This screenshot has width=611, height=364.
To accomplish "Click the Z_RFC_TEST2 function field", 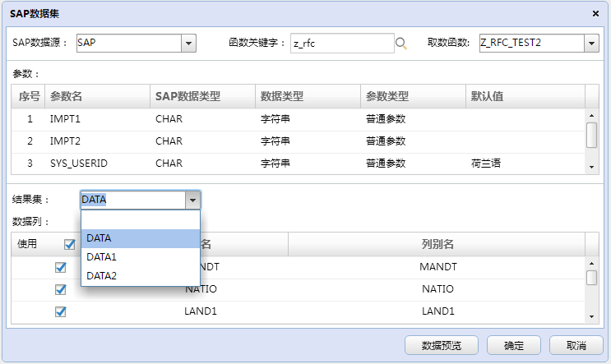I will click(x=532, y=44).
